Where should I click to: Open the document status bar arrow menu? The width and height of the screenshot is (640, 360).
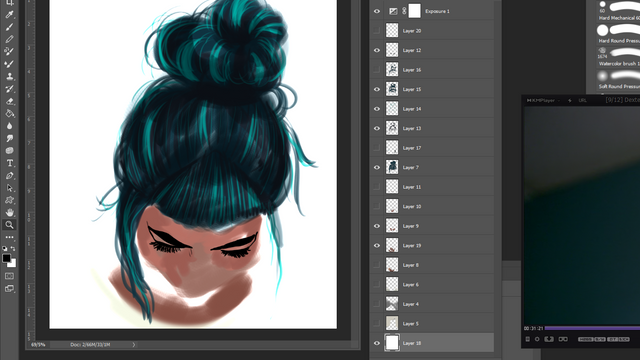pyautogui.click(x=133, y=344)
